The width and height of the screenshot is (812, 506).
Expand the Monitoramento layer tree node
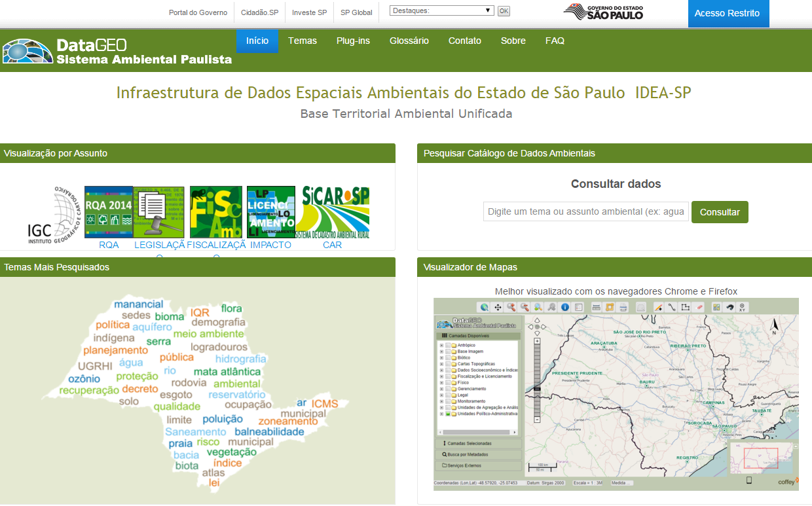(441, 401)
